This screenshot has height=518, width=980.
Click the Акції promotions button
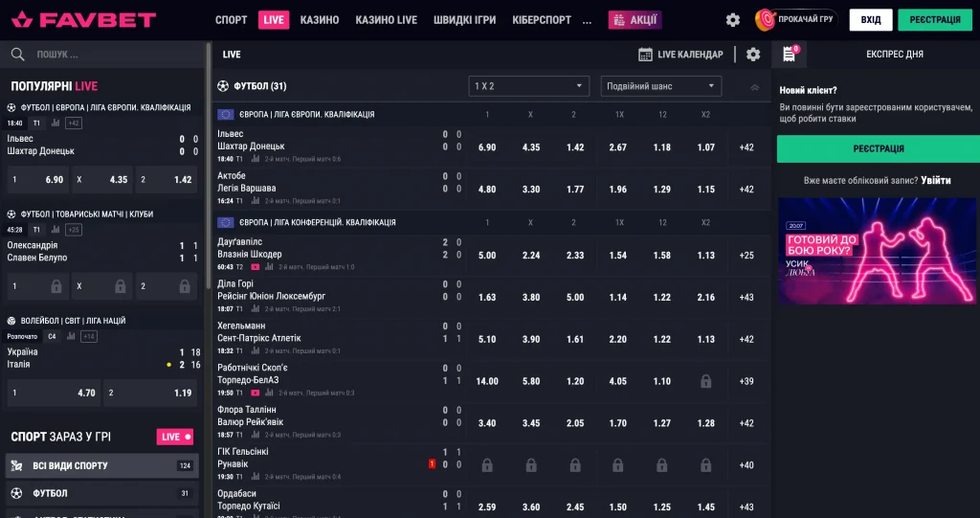(x=635, y=20)
